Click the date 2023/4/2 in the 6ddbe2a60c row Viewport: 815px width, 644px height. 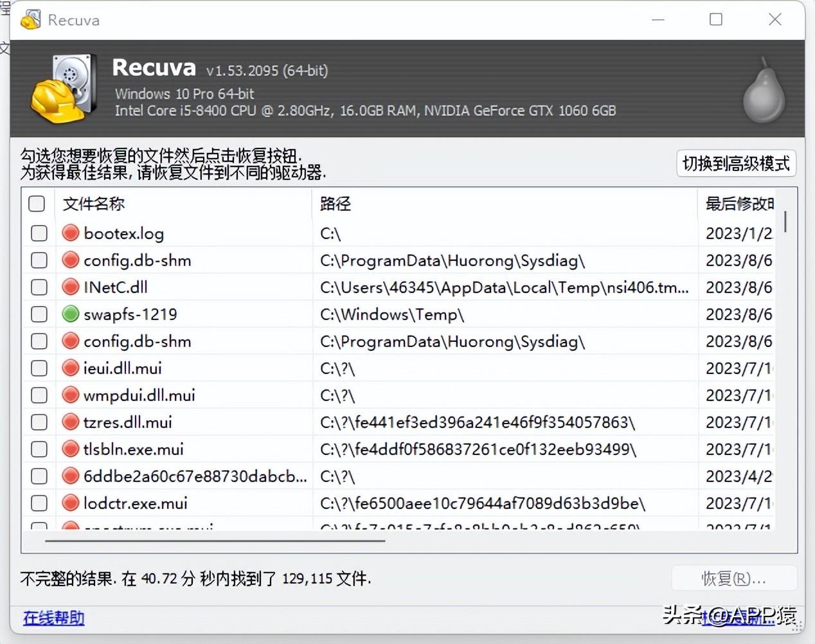pos(739,476)
